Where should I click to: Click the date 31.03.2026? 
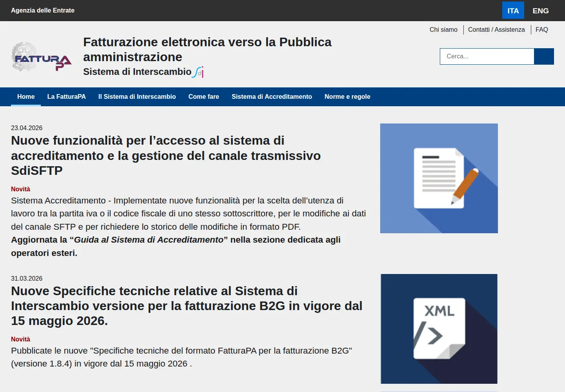pyautogui.click(x=27, y=279)
